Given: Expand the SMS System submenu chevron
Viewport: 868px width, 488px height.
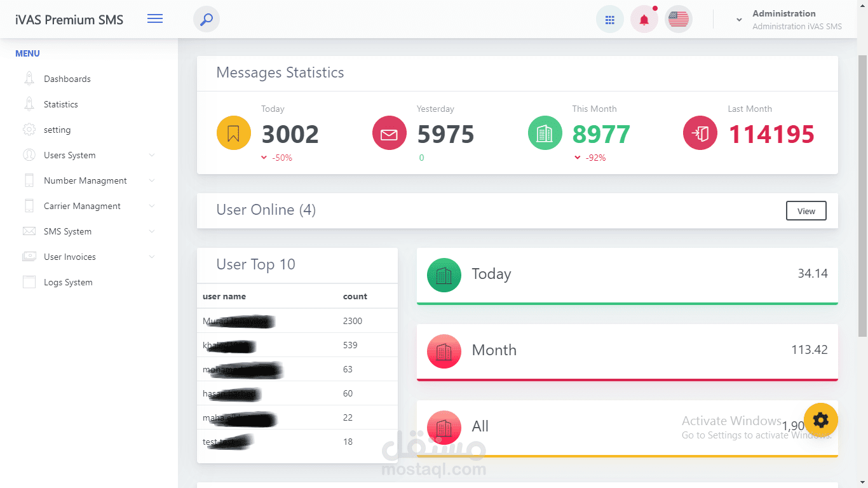Looking at the screenshot, I should tap(152, 231).
